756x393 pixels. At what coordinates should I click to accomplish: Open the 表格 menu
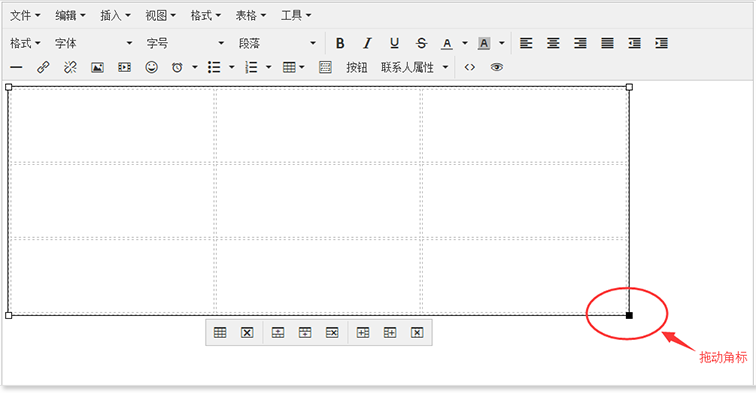251,15
